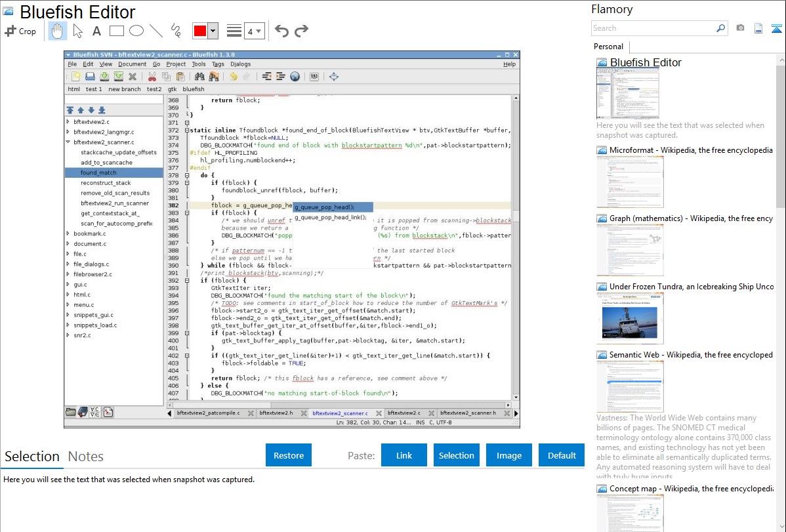This screenshot has width=786, height=532.
Task: Choose the rectangle shape tool
Action: (x=116, y=31)
